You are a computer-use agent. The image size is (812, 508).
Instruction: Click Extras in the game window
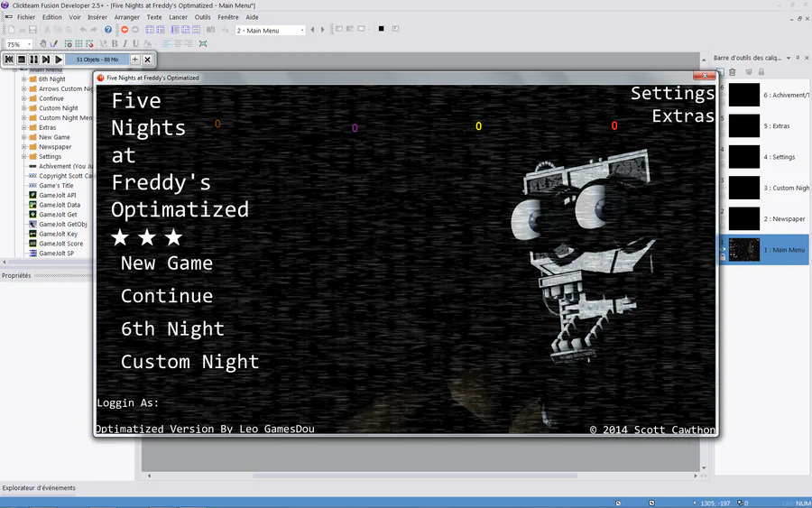coord(683,116)
